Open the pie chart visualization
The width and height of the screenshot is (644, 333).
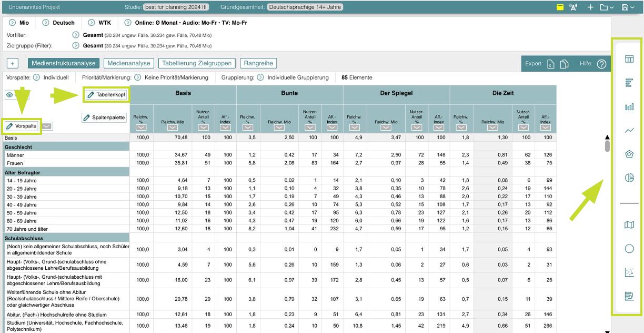click(629, 178)
